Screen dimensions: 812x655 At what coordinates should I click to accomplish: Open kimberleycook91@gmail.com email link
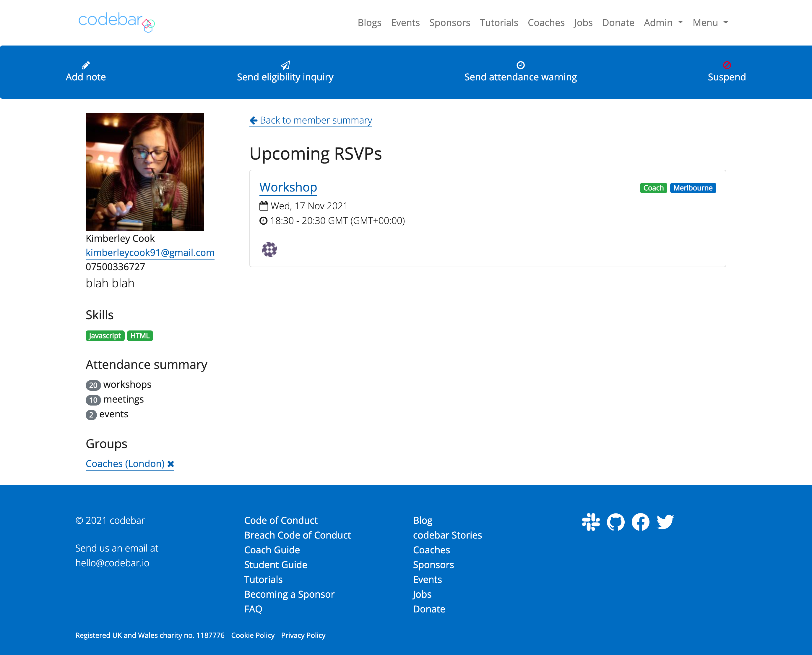pos(150,252)
